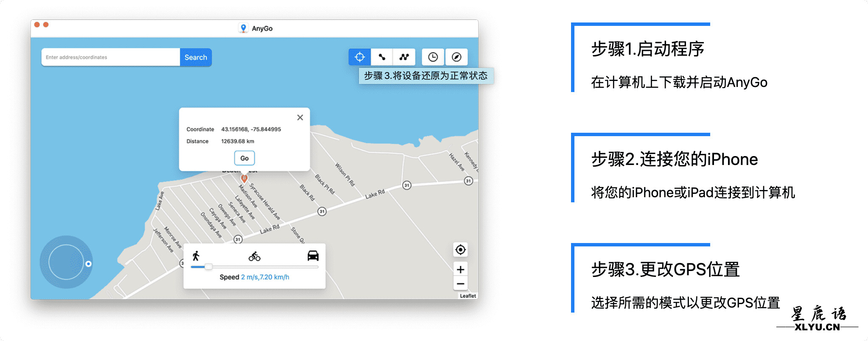The image size is (868, 341).
Task: Click the compass icon in toolbar
Action: 456,57
